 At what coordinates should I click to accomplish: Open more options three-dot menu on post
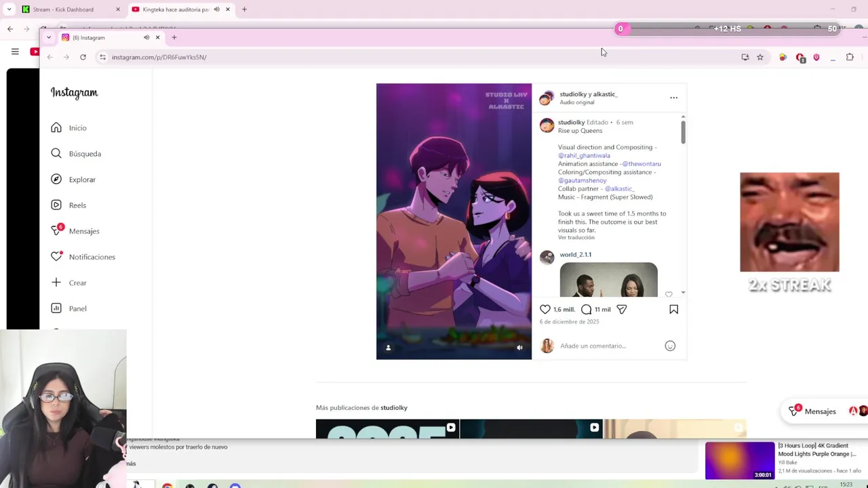click(x=673, y=98)
